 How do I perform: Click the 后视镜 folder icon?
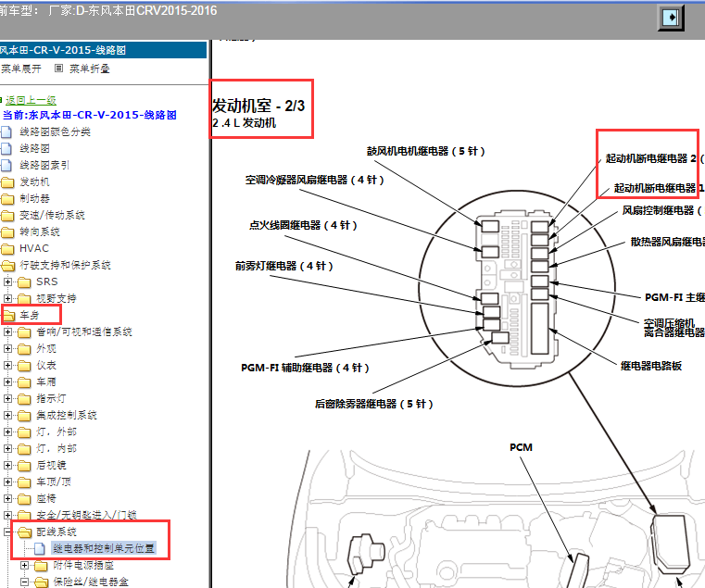(x=24, y=465)
